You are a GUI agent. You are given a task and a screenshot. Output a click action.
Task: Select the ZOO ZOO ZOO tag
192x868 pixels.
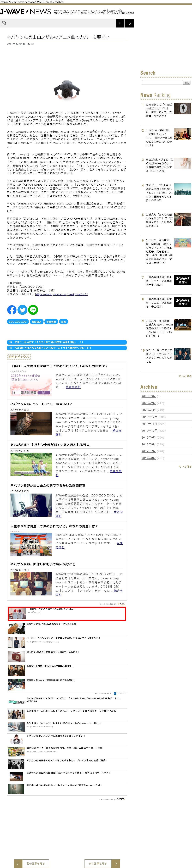17,322
